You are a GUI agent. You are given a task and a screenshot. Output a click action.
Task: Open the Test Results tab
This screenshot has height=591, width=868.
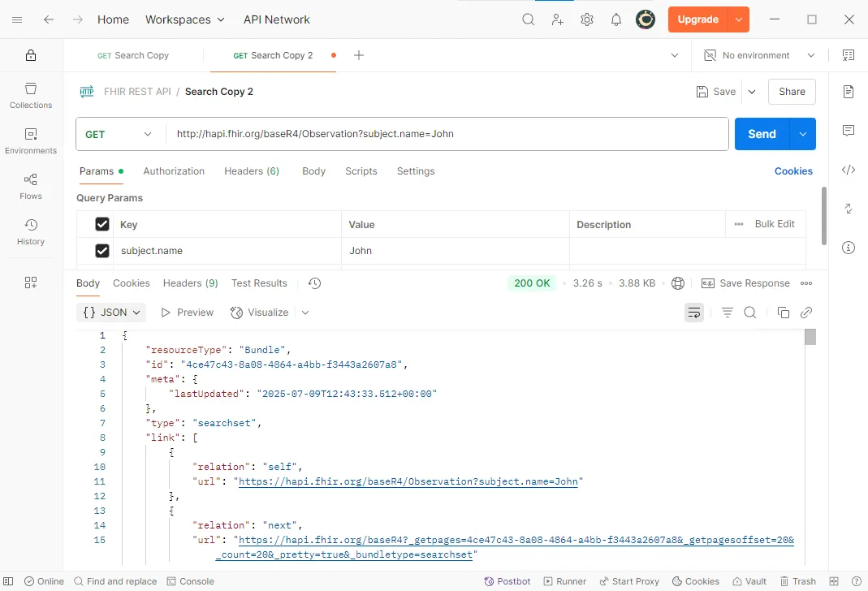tap(259, 283)
